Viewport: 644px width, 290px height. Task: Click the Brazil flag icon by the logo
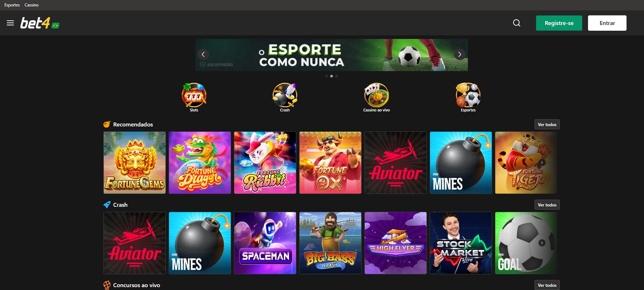tap(56, 25)
